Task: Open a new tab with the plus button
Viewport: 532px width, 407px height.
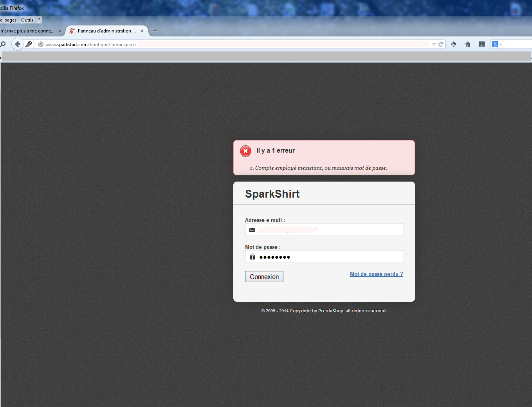Action: pyautogui.click(x=155, y=31)
